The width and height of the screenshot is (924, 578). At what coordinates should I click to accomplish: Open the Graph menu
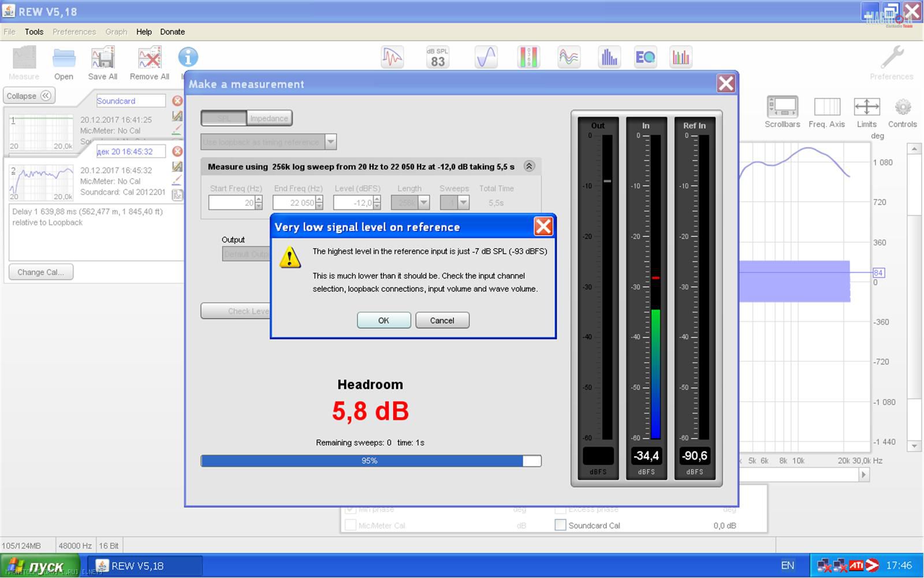(116, 32)
